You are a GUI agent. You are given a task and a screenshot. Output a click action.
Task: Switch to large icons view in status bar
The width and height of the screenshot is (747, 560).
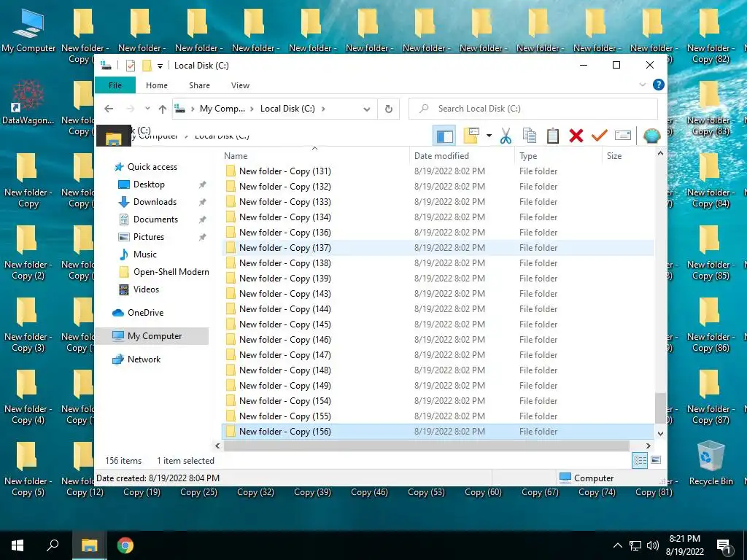[x=656, y=460]
